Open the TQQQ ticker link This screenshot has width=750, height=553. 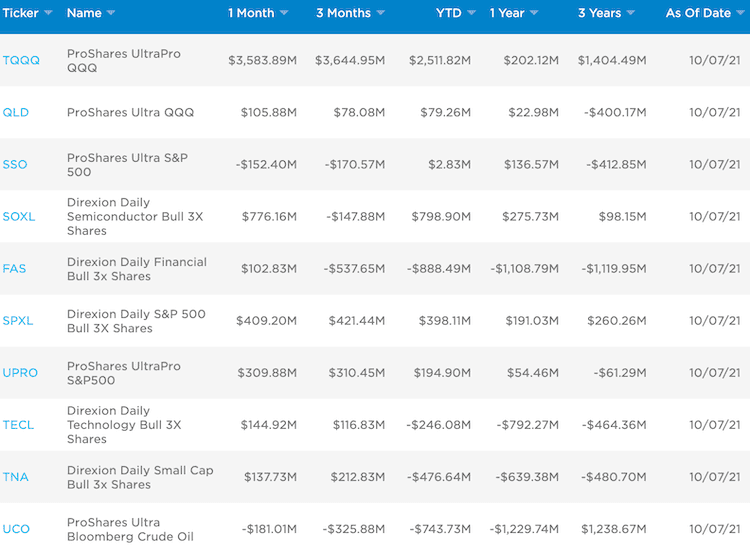pyautogui.click(x=21, y=60)
